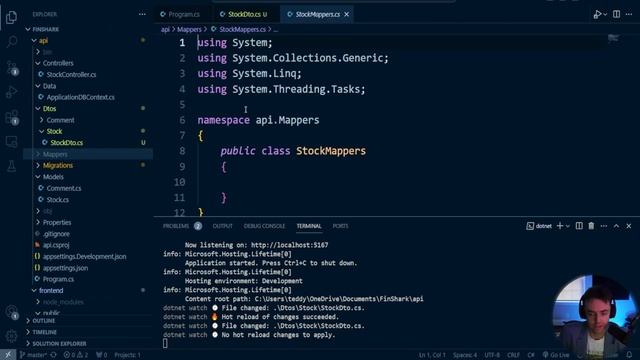Screen dimensions: 640x360
Task: Add a new terminal with plus icon
Action: 560,226
